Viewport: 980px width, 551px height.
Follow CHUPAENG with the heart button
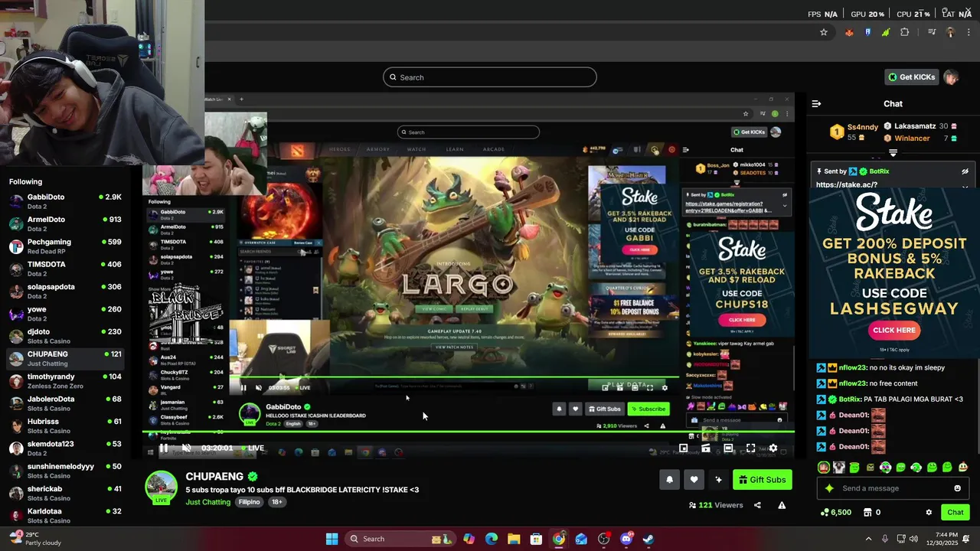click(x=694, y=480)
